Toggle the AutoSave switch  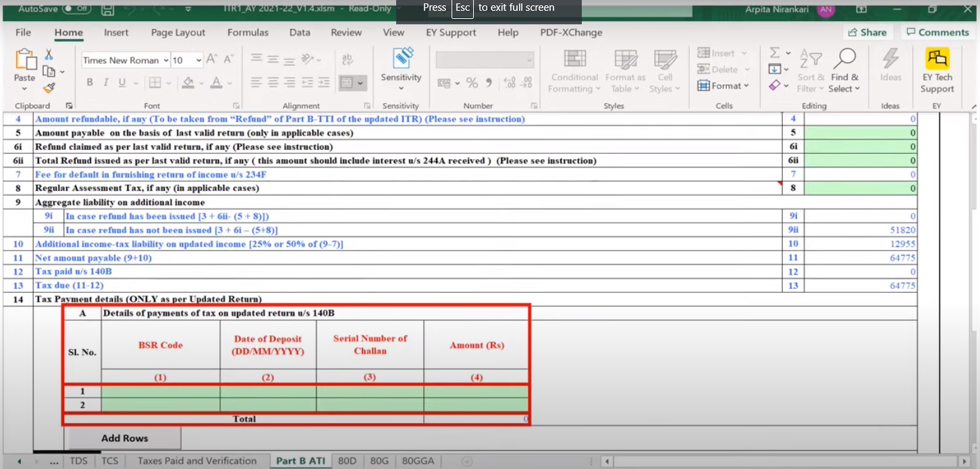(76, 9)
